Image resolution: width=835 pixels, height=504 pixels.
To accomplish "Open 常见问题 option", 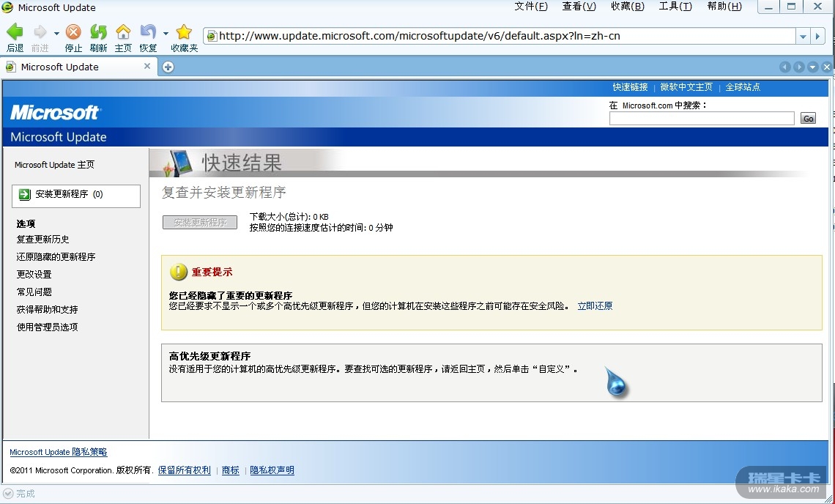I will [x=34, y=292].
